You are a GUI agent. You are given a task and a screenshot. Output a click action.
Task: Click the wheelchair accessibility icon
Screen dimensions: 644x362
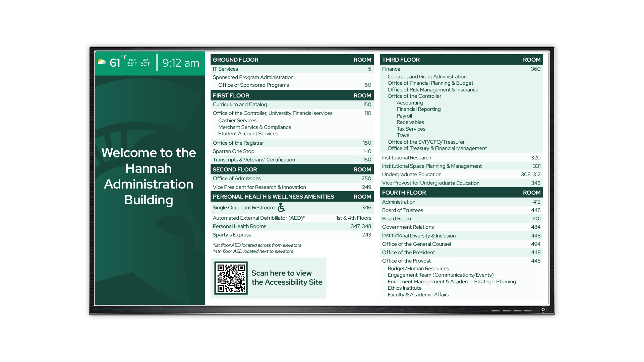tap(281, 208)
